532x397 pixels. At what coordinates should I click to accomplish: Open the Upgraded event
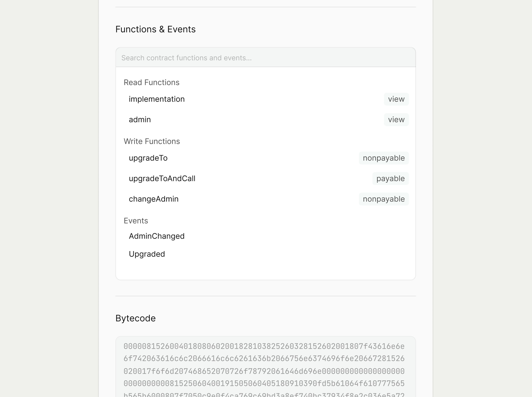coord(147,254)
